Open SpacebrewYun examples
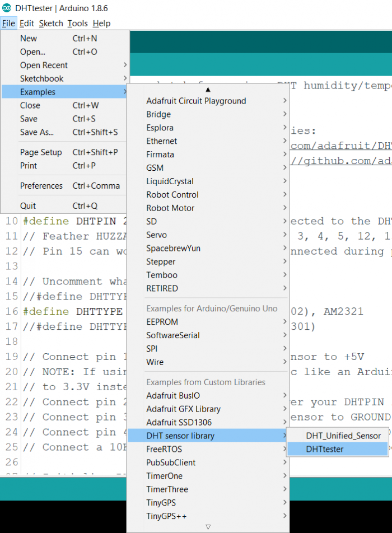The height and width of the screenshot is (533, 392). (208, 248)
